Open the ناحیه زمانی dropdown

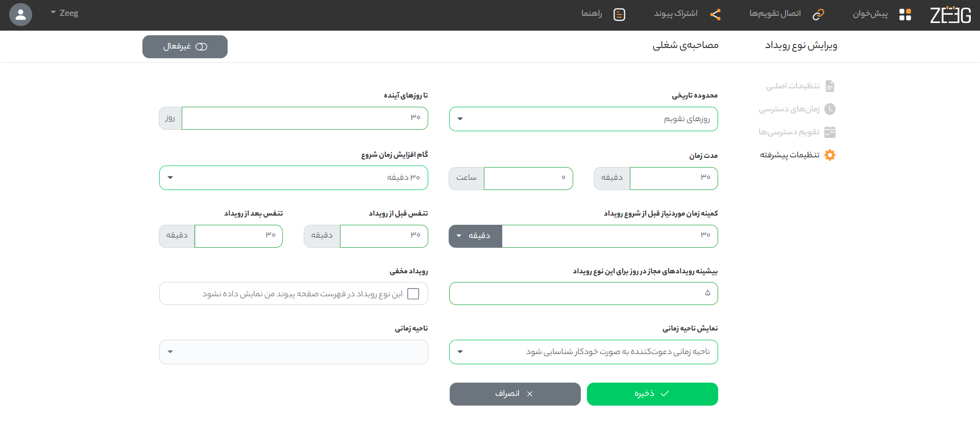(x=293, y=352)
